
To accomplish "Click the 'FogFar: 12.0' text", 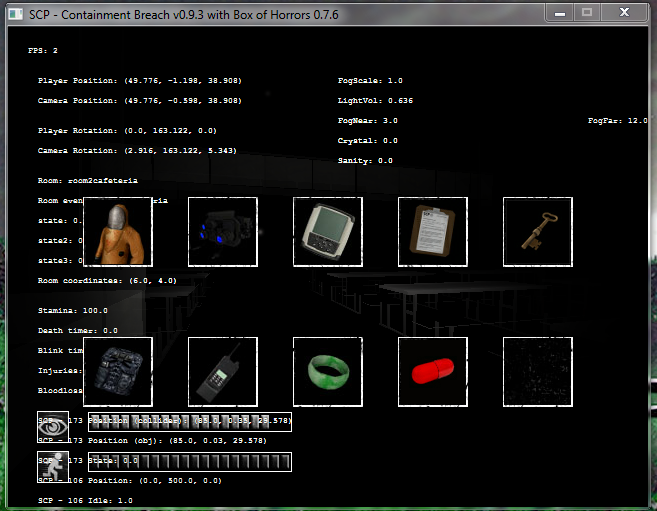I will click(617, 121).
